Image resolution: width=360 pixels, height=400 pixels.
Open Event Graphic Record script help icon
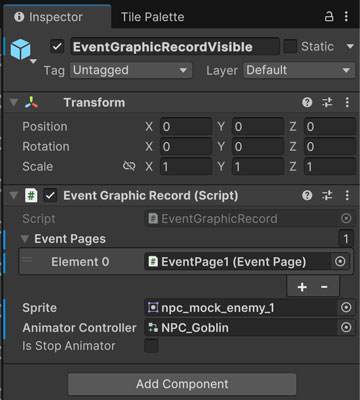click(307, 195)
